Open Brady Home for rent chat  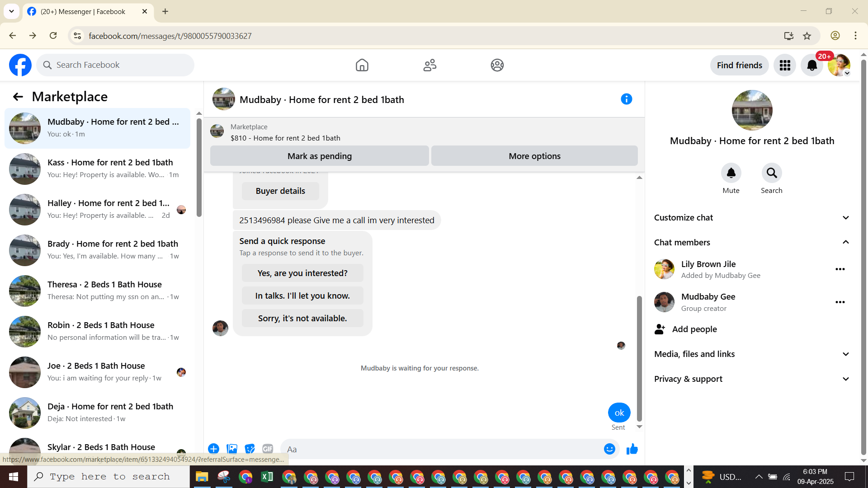(x=97, y=250)
